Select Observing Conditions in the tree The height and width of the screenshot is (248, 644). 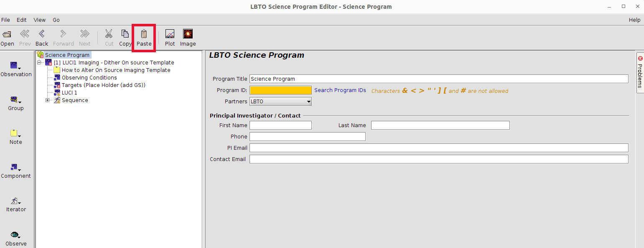tap(89, 78)
